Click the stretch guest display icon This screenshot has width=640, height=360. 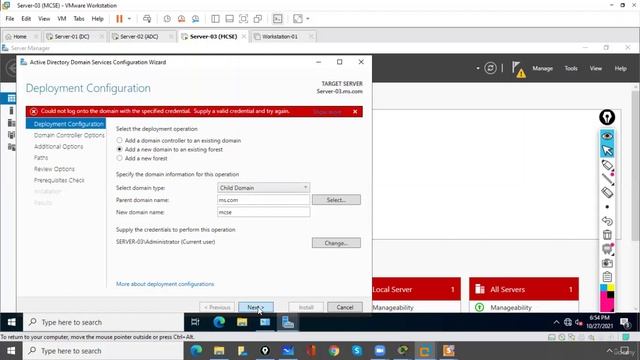point(298,19)
